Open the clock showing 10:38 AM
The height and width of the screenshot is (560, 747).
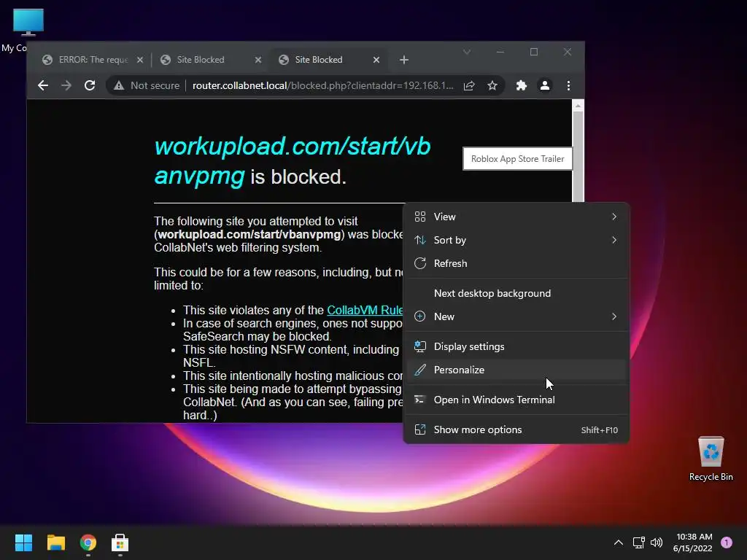tap(693, 542)
